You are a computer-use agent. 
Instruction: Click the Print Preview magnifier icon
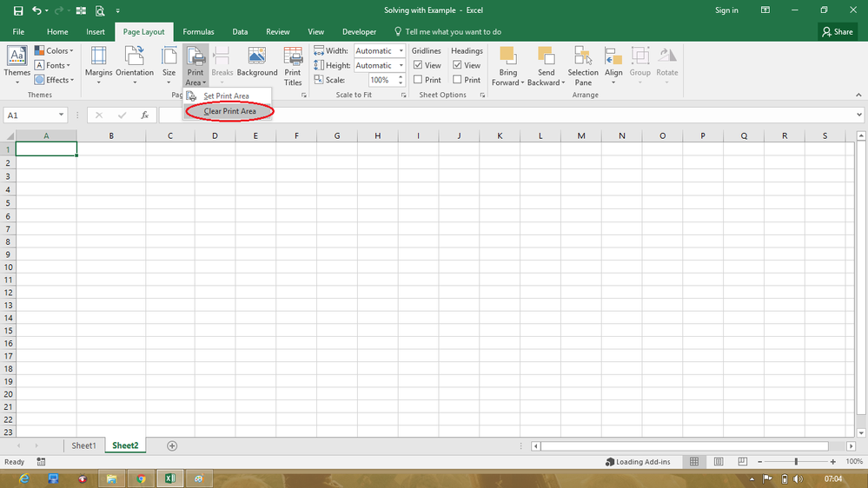[100, 10]
